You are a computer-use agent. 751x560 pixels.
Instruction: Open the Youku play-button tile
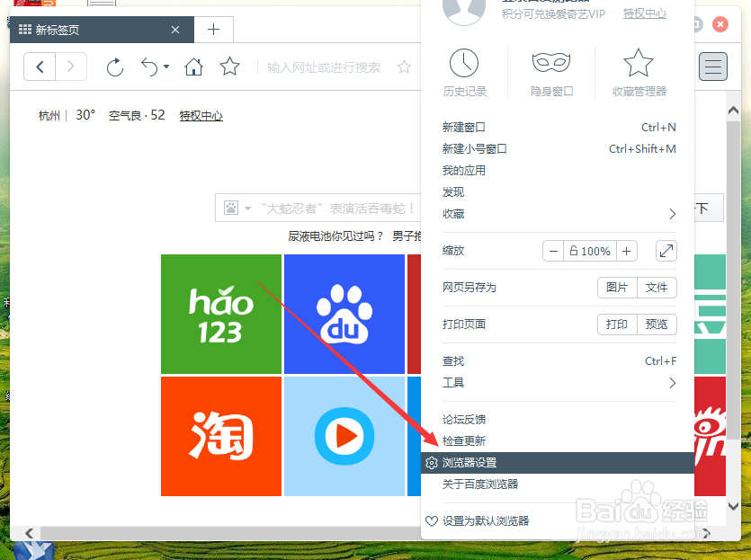point(344,436)
